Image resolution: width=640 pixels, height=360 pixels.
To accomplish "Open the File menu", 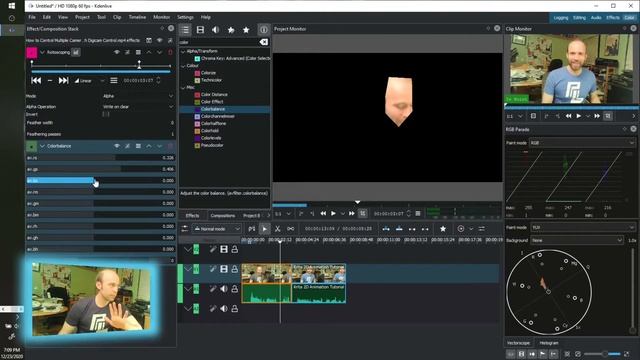I will click(x=32, y=17).
